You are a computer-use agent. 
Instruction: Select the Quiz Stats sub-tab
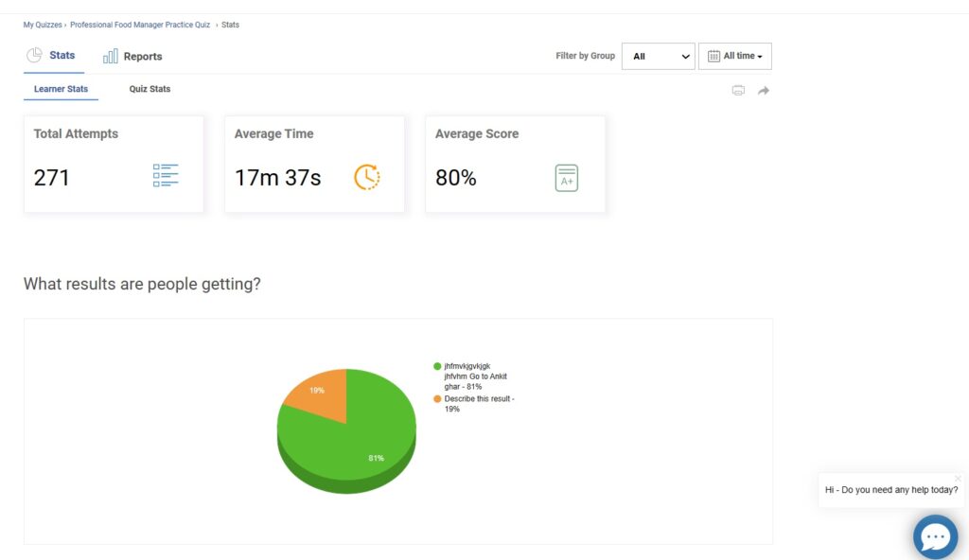(150, 89)
